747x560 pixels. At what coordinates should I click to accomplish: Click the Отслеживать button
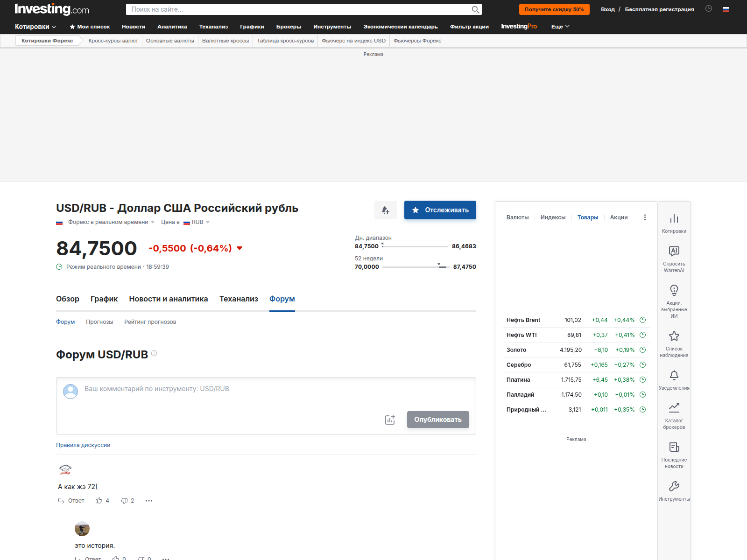coord(440,210)
